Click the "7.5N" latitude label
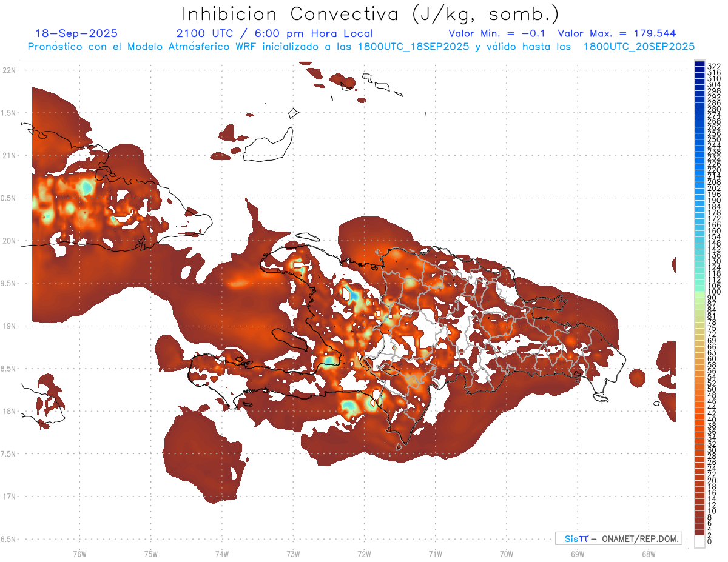Screen dimensions: 728x562 [x=9, y=454]
